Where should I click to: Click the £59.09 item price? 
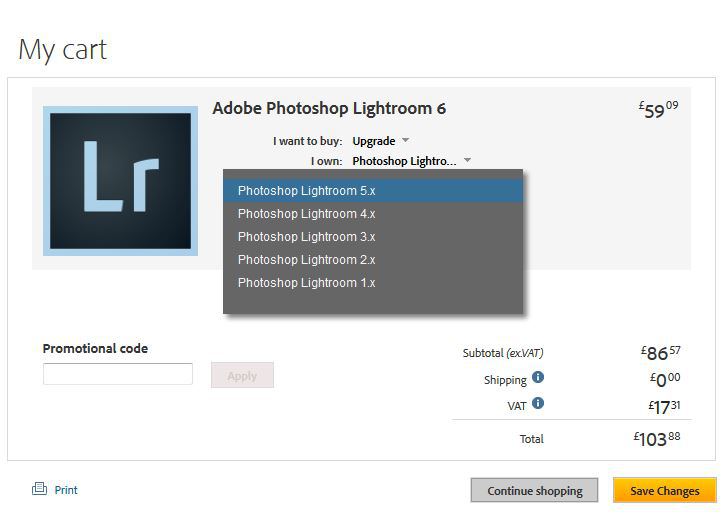tap(658, 109)
